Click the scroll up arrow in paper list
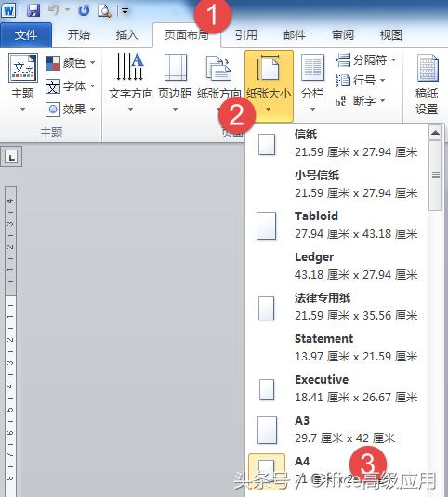Image resolution: width=448 pixels, height=497 pixels. pyautogui.click(x=435, y=133)
